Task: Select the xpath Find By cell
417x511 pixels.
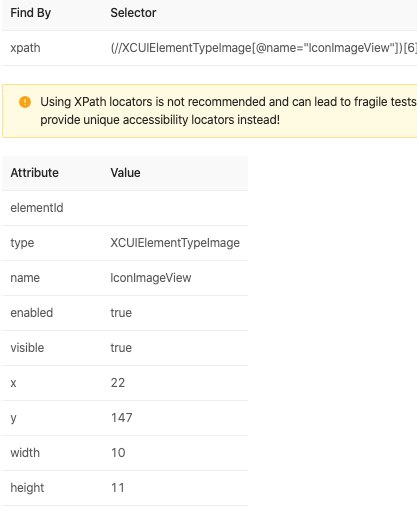Action: pyautogui.click(x=25, y=48)
